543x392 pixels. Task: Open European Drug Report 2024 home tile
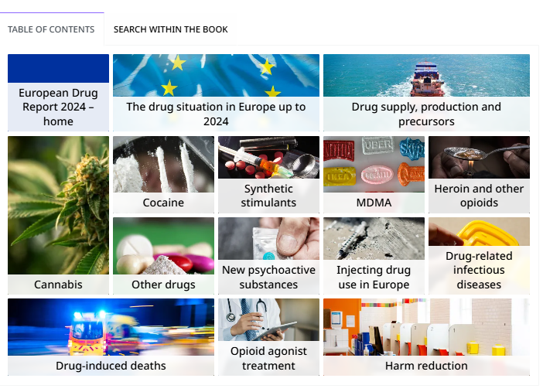[58, 93]
